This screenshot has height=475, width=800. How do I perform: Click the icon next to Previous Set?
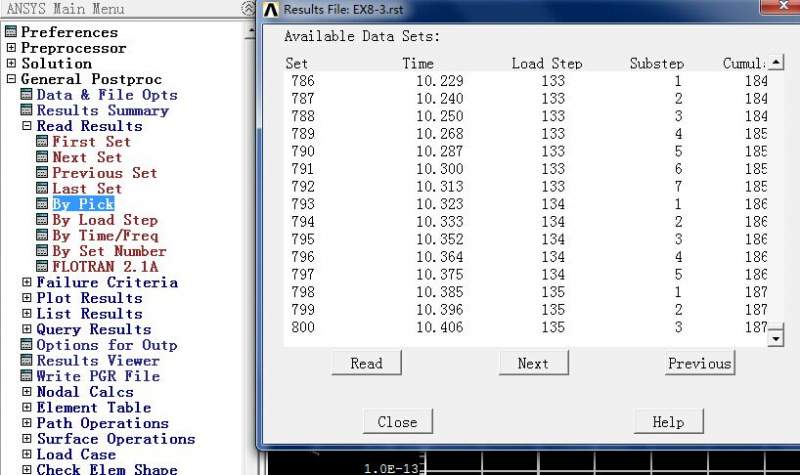coord(42,172)
